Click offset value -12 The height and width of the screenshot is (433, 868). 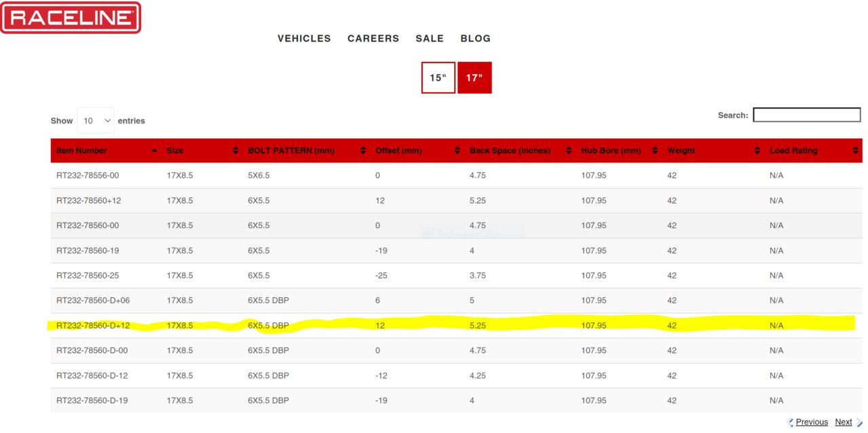coord(381,375)
